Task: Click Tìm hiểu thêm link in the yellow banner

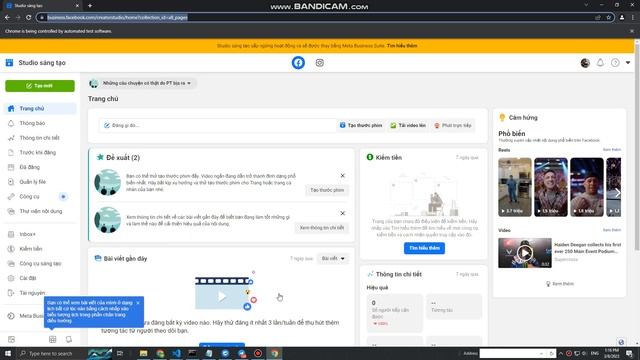Action: pyautogui.click(x=402, y=46)
